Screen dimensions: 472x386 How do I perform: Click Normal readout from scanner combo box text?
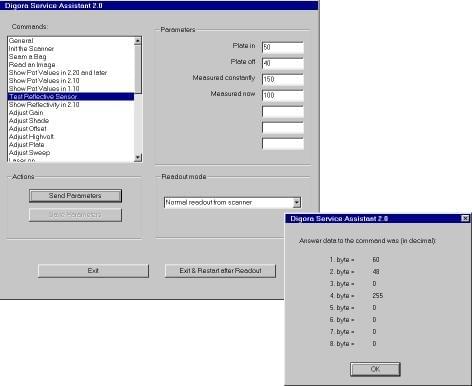(209, 202)
